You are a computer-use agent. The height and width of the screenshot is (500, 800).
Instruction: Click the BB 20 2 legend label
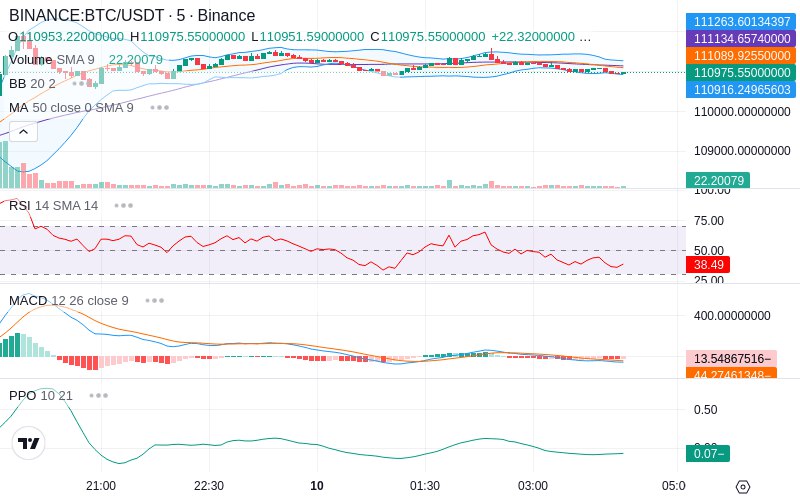tap(32, 83)
